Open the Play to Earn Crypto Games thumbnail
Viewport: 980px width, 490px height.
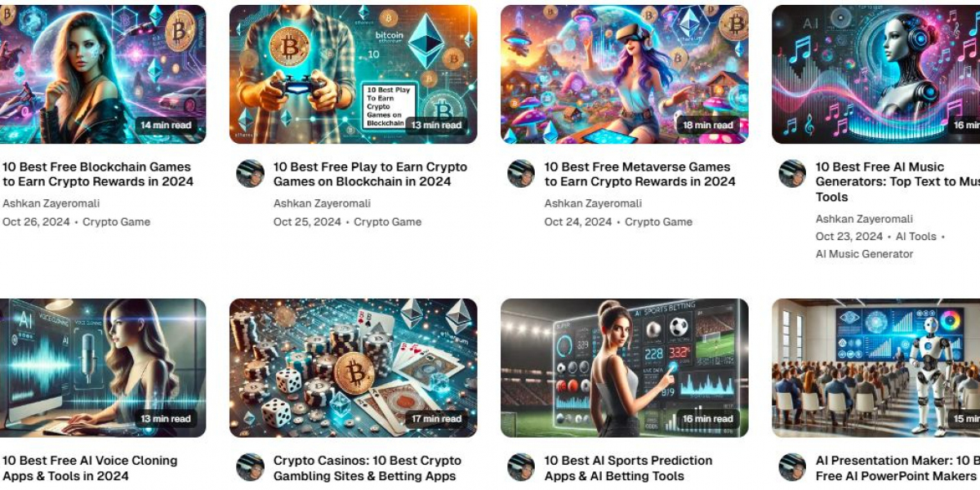tap(353, 74)
